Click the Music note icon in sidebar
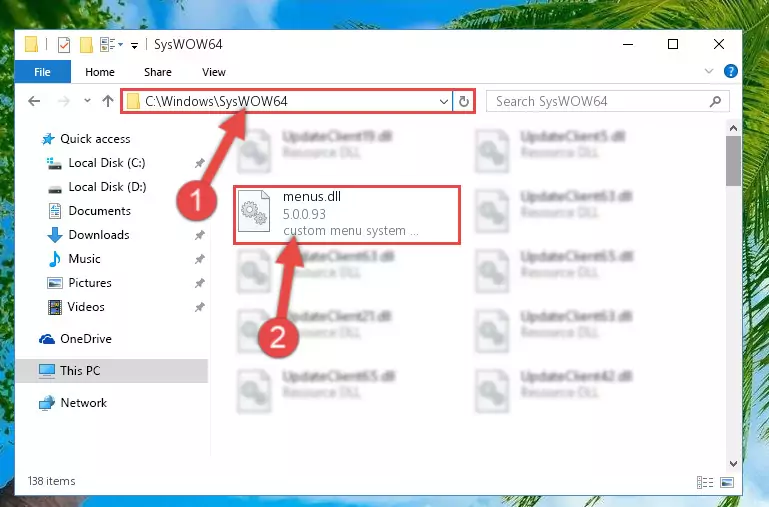Image resolution: width=769 pixels, height=507 pixels. tap(55, 259)
